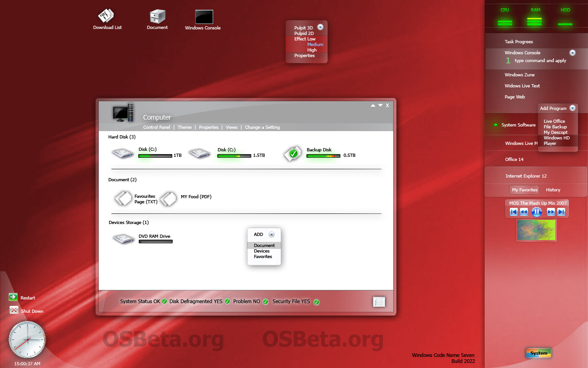Switch to the History tab
The image size is (588, 368).
pyautogui.click(x=553, y=190)
